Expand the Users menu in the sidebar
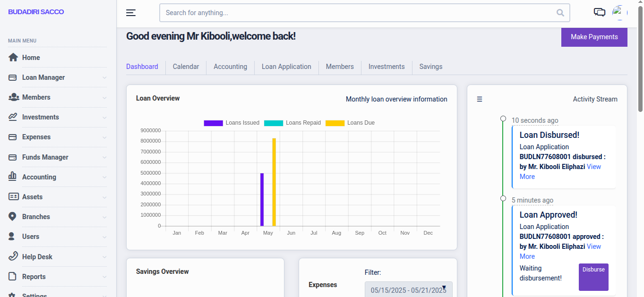This screenshot has width=644, height=297. tap(31, 236)
